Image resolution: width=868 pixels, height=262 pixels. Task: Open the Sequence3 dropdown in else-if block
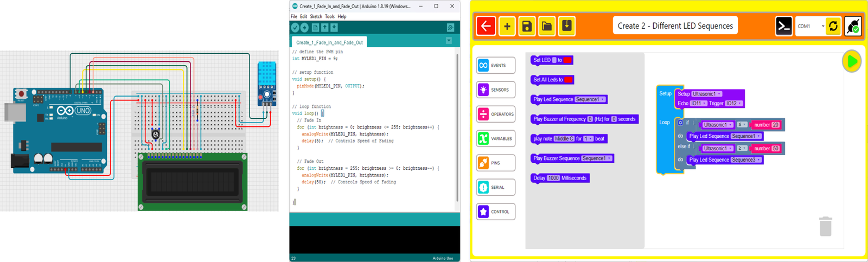pyautogui.click(x=746, y=160)
